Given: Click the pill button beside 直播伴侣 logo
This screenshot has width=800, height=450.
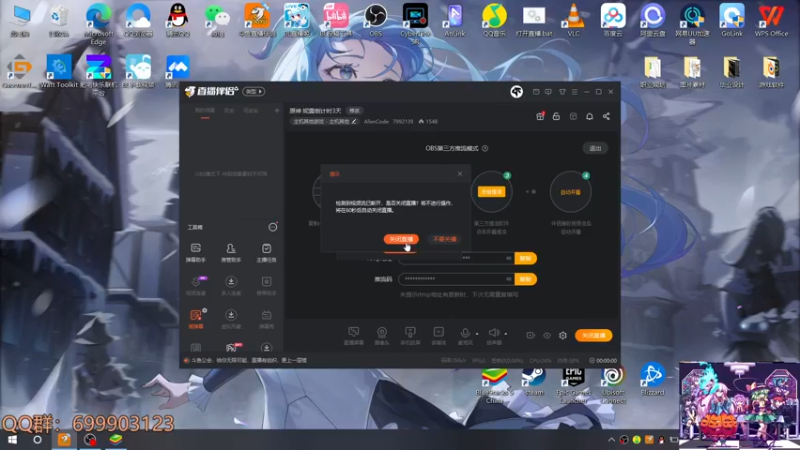Looking at the screenshot, I should tap(254, 91).
